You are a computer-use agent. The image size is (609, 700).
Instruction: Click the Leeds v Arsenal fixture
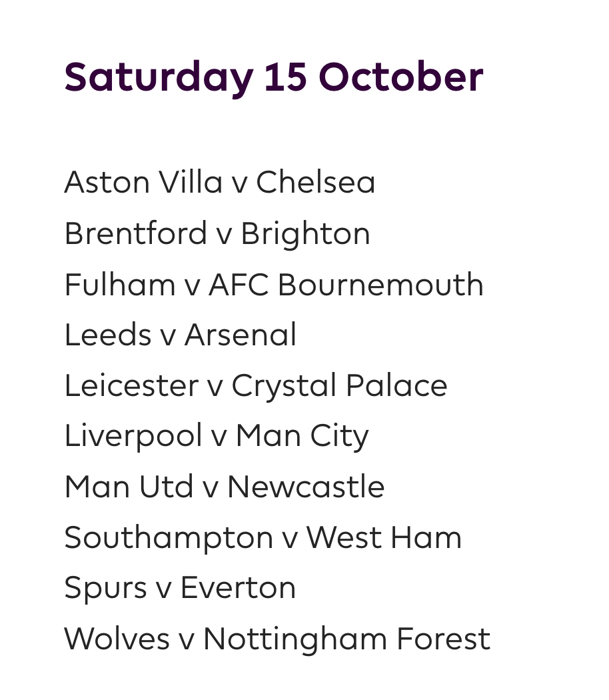(x=180, y=335)
